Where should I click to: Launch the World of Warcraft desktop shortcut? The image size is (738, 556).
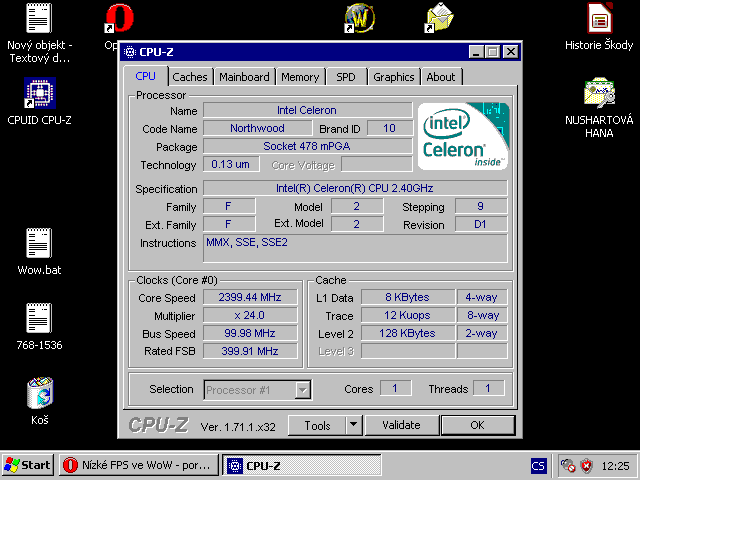pos(360,18)
